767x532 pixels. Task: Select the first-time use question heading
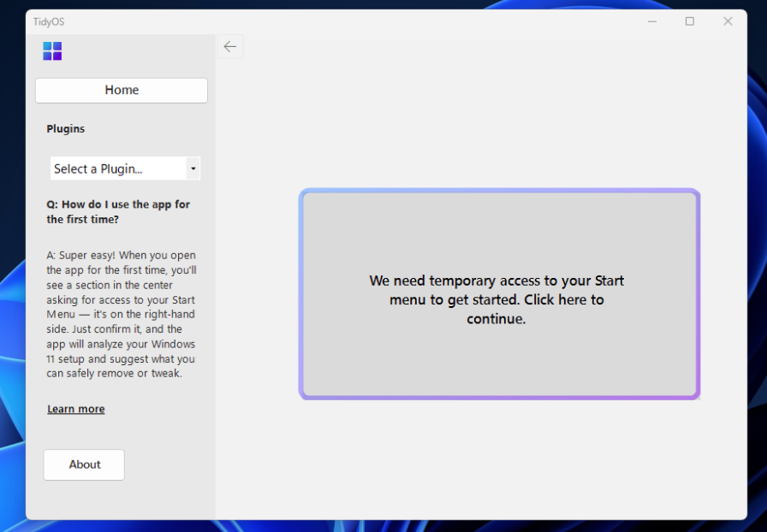tap(118, 212)
